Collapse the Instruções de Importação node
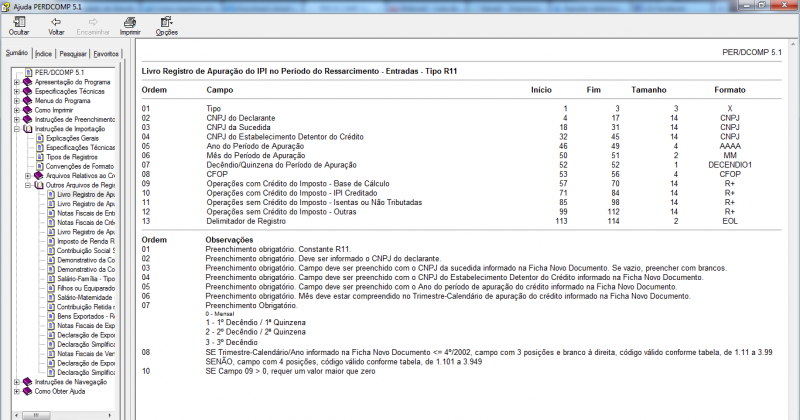The image size is (800, 420). [x=17, y=129]
